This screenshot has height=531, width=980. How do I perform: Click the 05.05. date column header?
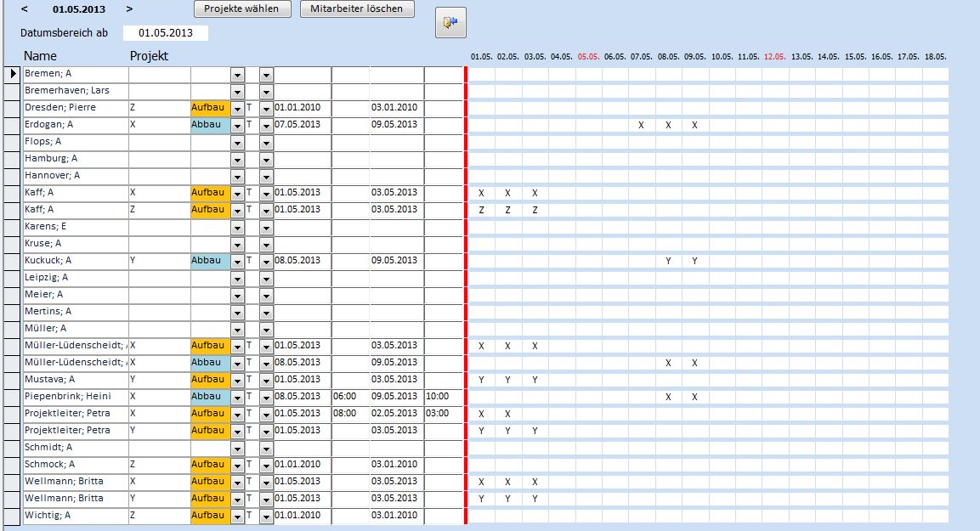587,57
